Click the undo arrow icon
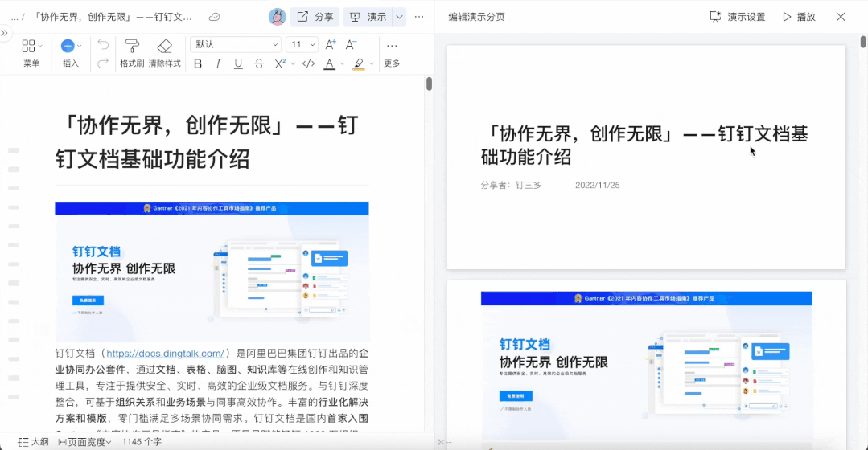Screen dimensions: 868x450 (103, 45)
